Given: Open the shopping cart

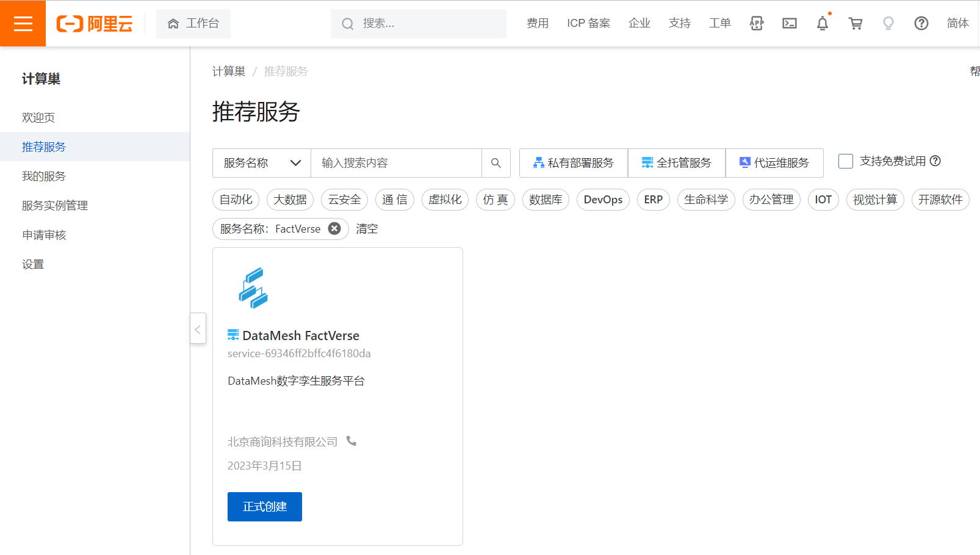Looking at the screenshot, I should (x=856, y=23).
